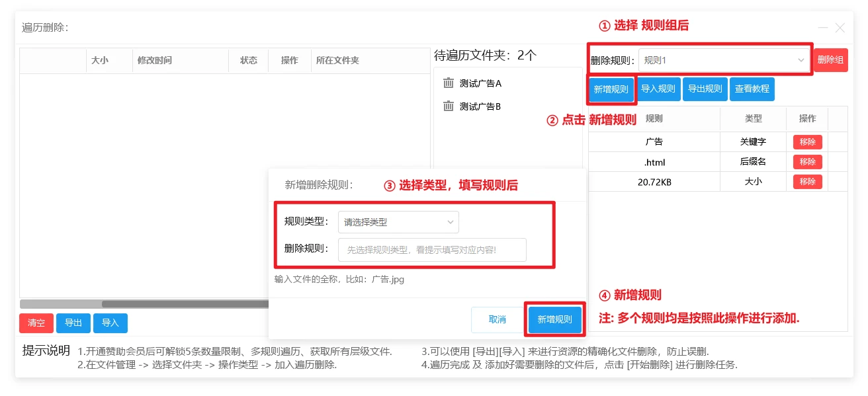Click trash icon beside 测试广告A
Image resolution: width=868 pixels, height=396 pixels.
tap(449, 83)
